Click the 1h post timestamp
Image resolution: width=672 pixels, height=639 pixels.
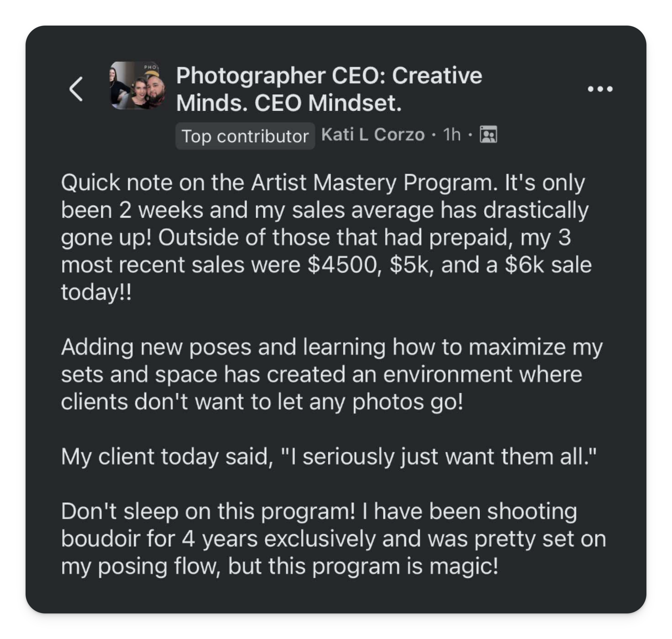tap(451, 134)
